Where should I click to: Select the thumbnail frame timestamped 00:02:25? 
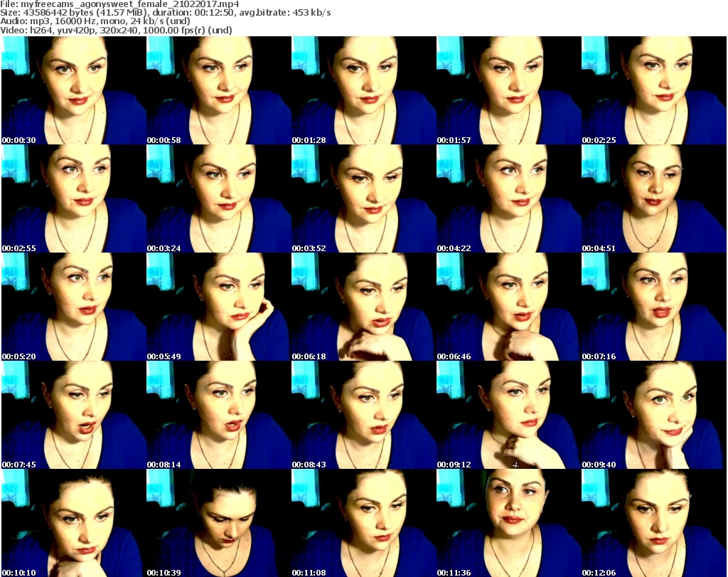(654, 90)
